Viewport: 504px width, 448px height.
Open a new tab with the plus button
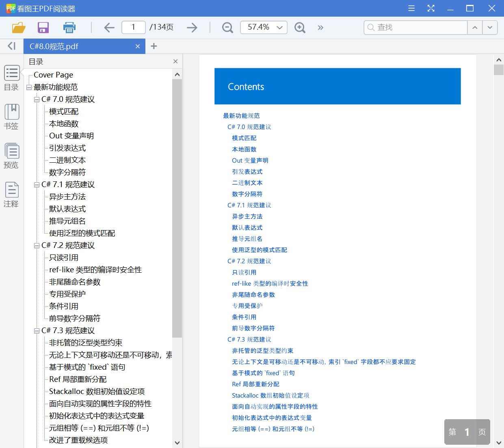tap(154, 46)
